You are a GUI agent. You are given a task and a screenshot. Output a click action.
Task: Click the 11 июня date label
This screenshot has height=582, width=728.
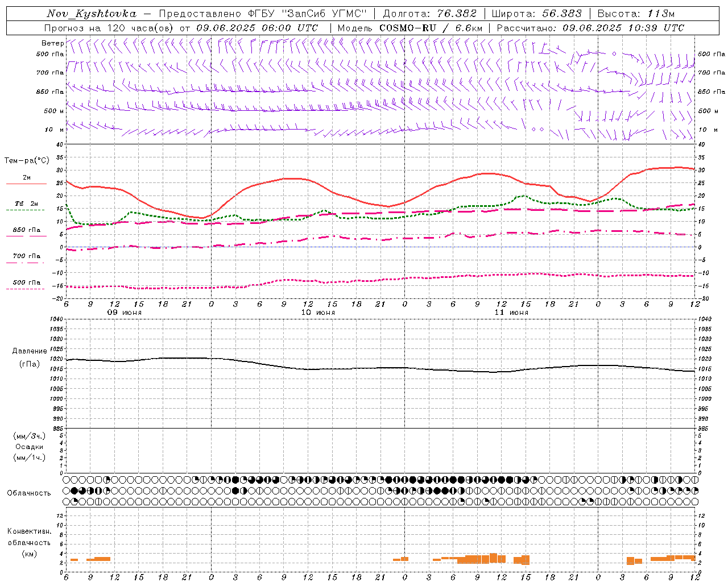tap(511, 313)
